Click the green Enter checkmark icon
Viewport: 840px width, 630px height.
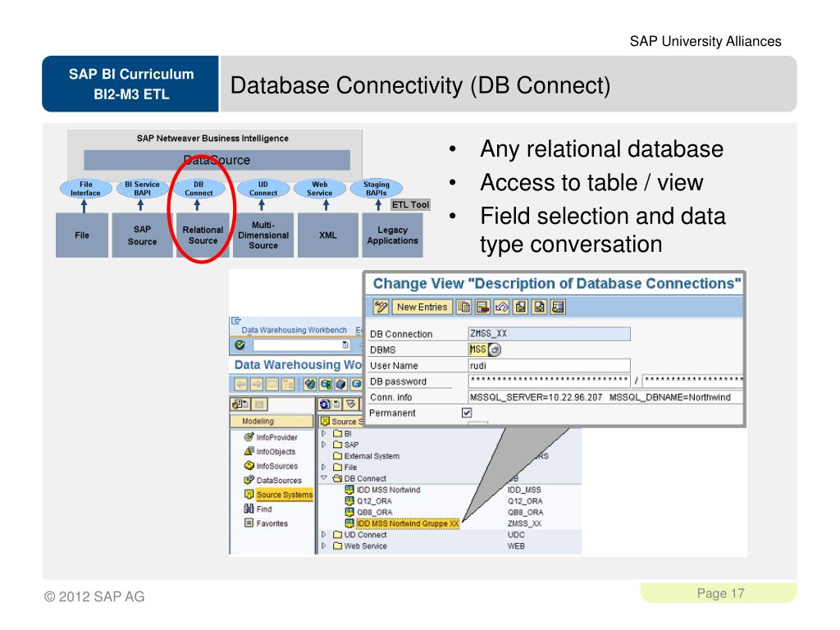tap(240, 345)
